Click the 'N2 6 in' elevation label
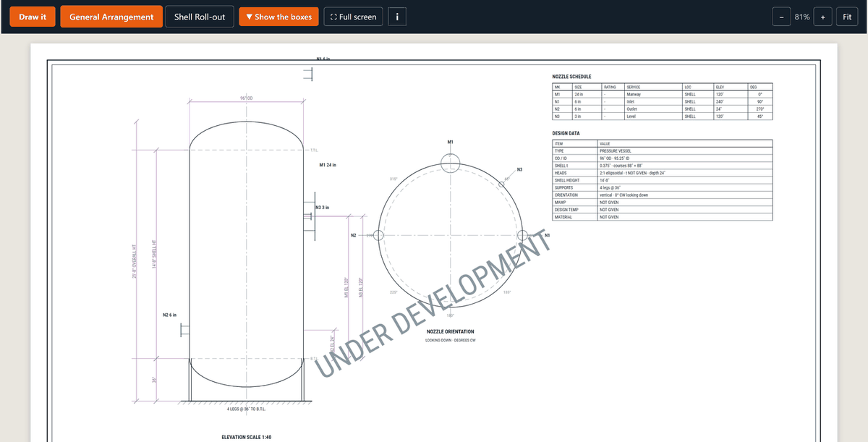Image resolution: width=868 pixels, height=442 pixels. [x=170, y=315]
